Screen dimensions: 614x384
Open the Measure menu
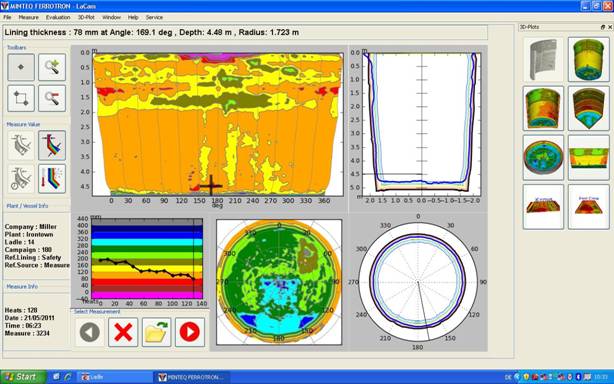coord(29,17)
